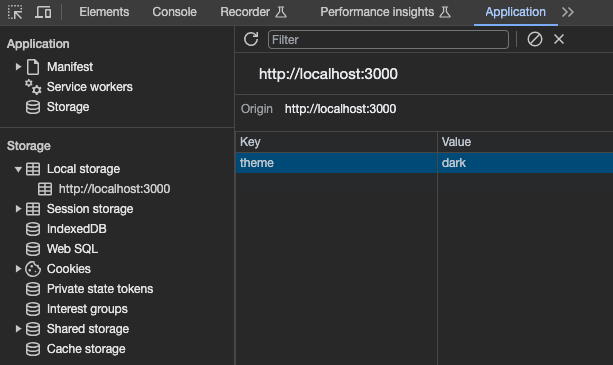This screenshot has width=613, height=365.
Task: Click the Manifest document icon
Action: tap(33, 67)
